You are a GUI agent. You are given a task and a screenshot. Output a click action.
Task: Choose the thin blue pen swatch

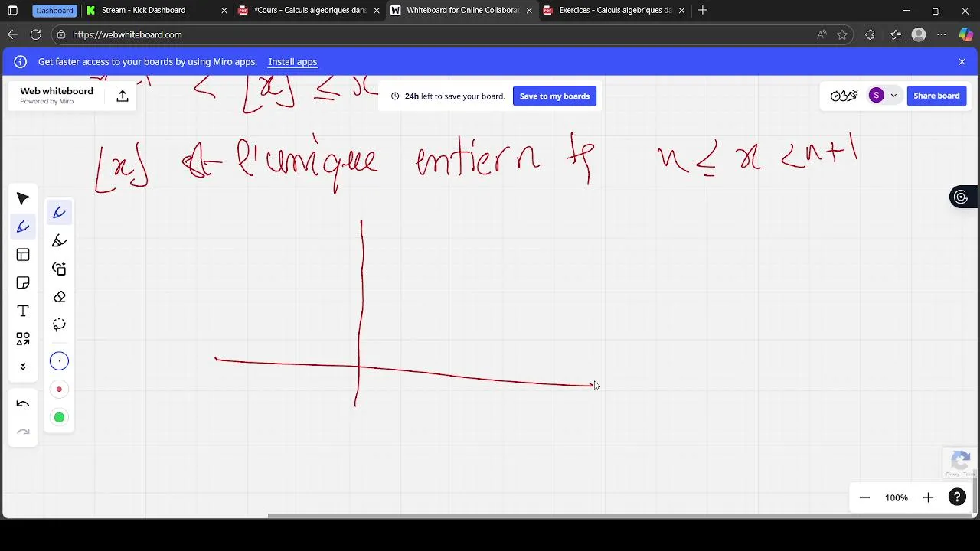(x=59, y=361)
